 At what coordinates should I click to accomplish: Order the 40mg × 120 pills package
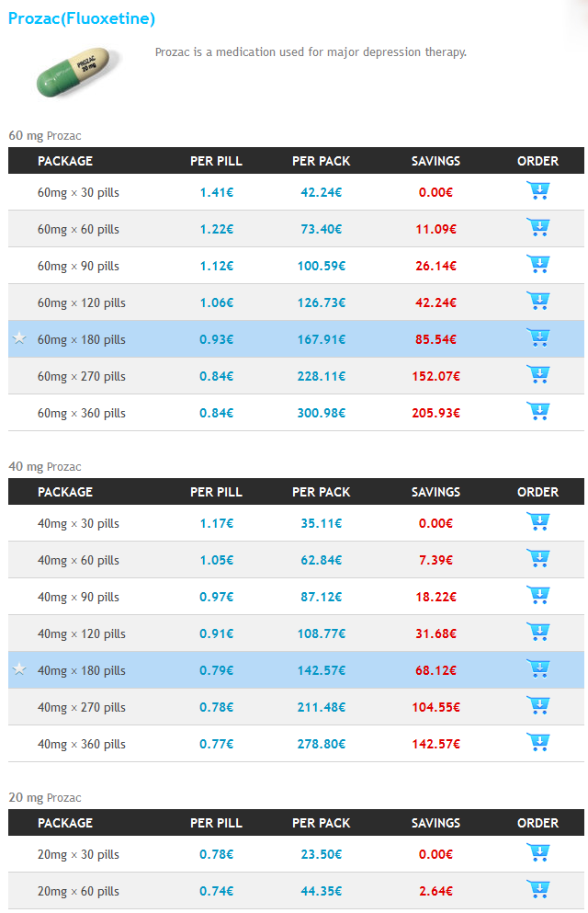coord(538,632)
